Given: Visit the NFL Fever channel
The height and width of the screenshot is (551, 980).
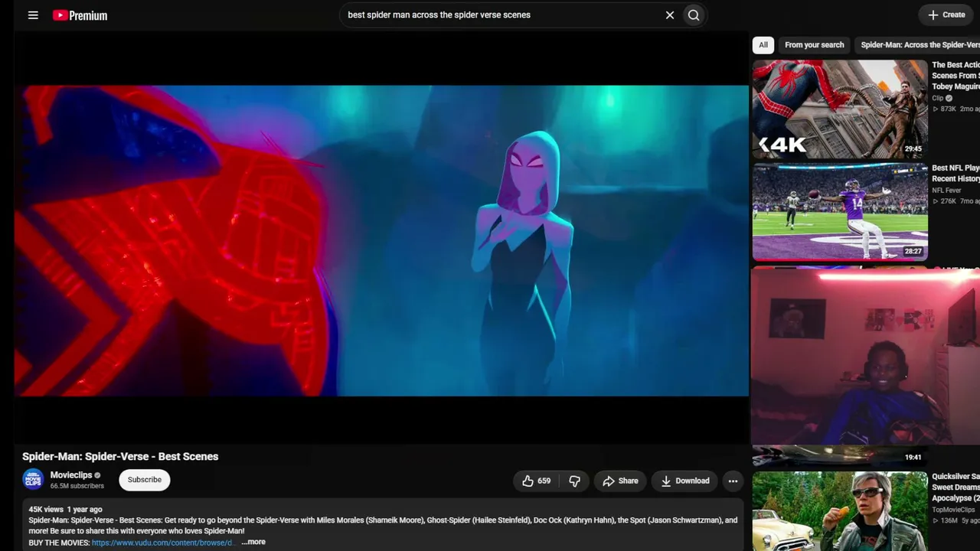Looking at the screenshot, I should click(946, 191).
